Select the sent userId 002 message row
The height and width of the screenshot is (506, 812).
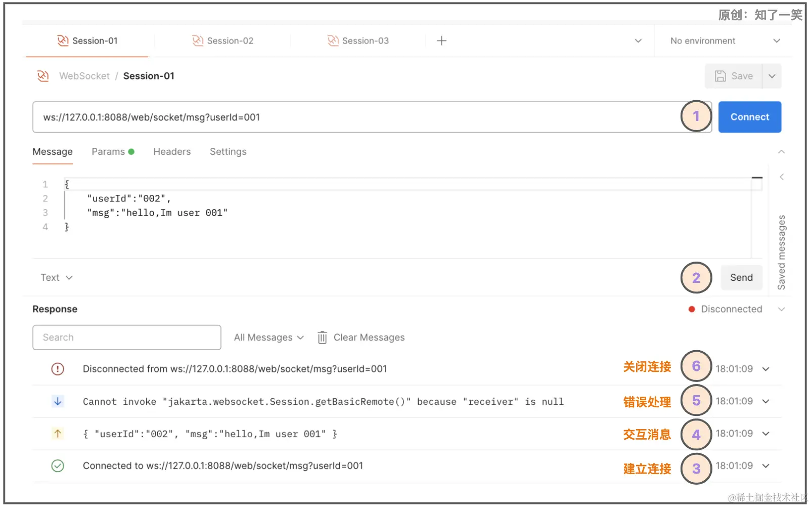407,434
